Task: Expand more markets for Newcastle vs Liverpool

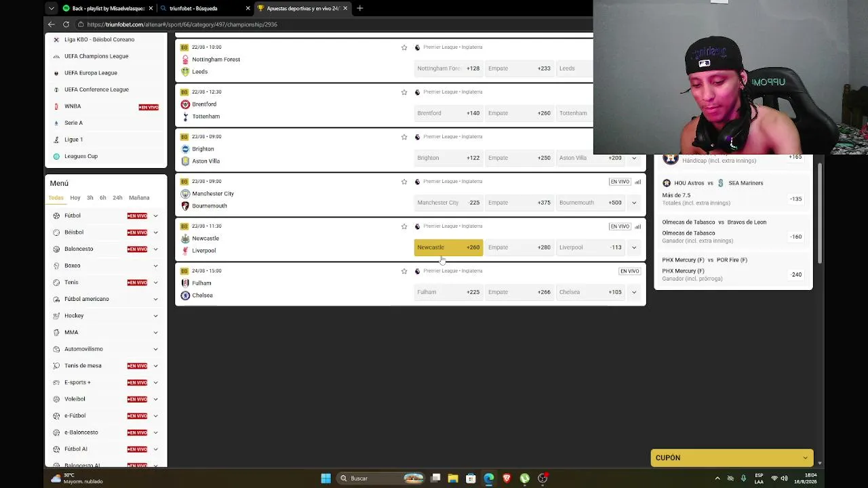Action: [634, 247]
